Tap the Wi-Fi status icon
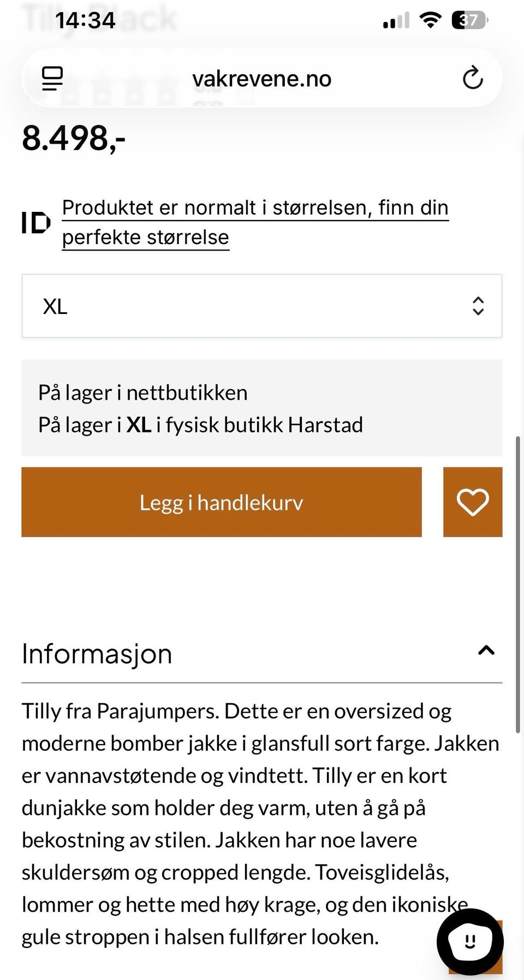The image size is (524, 980). tap(430, 21)
